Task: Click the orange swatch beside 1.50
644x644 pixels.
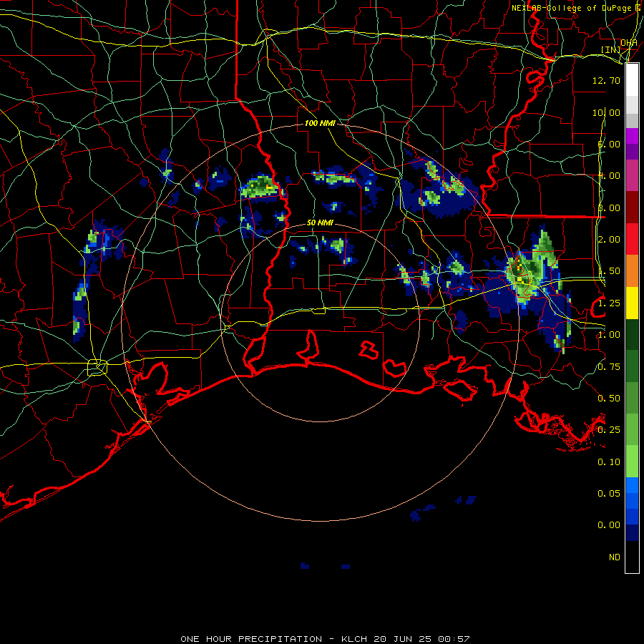Action: (632, 271)
